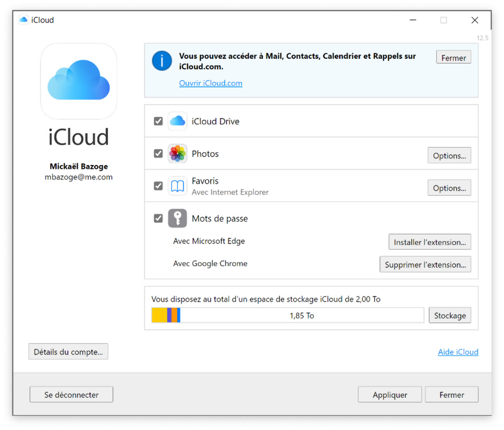504x430 pixels.
Task: Click the Appliquer button
Action: pyautogui.click(x=390, y=394)
